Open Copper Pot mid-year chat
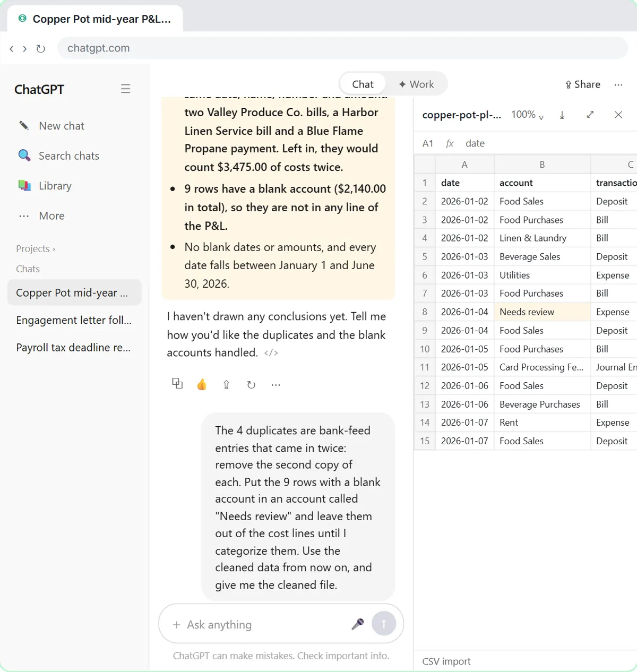 pyautogui.click(x=74, y=292)
